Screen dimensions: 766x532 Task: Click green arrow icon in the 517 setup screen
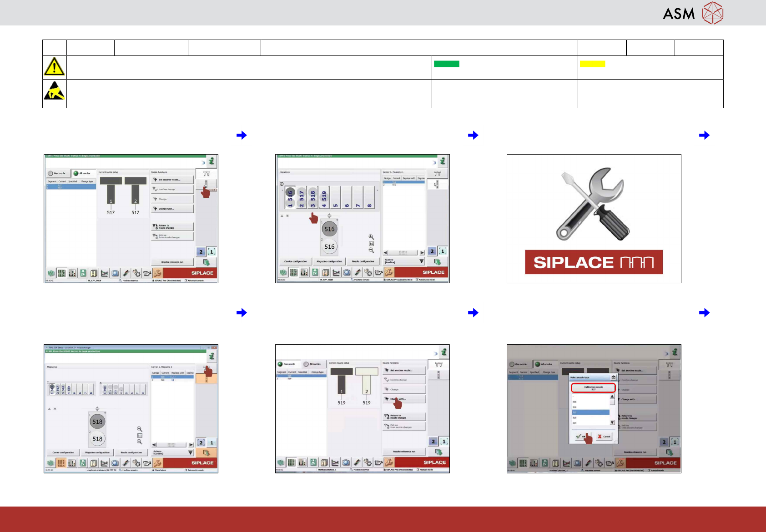click(207, 263)
